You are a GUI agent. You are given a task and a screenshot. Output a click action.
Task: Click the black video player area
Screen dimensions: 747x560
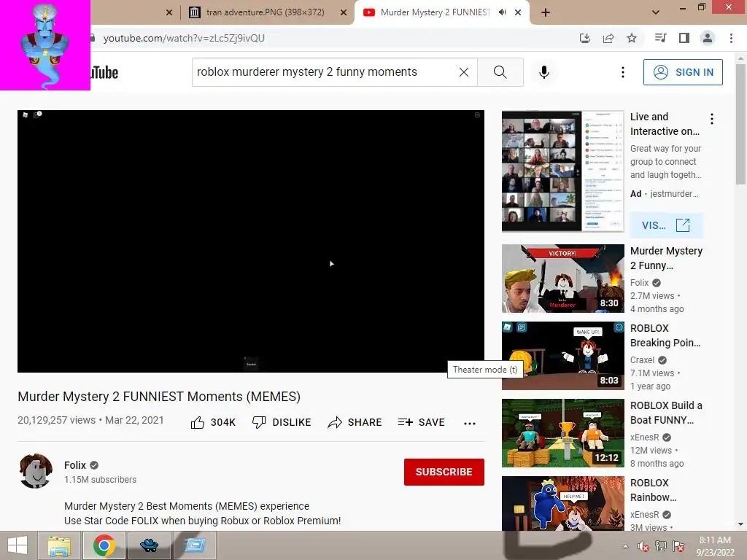tap(251, 241)
